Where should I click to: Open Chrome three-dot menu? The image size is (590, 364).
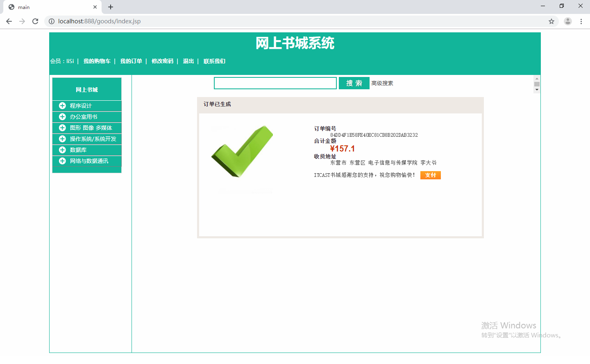tap(581, 21)
